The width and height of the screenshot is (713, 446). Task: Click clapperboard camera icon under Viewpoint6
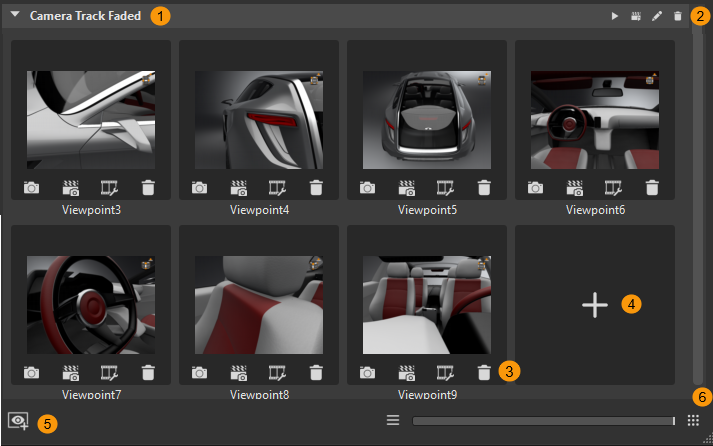pos(575,188)
